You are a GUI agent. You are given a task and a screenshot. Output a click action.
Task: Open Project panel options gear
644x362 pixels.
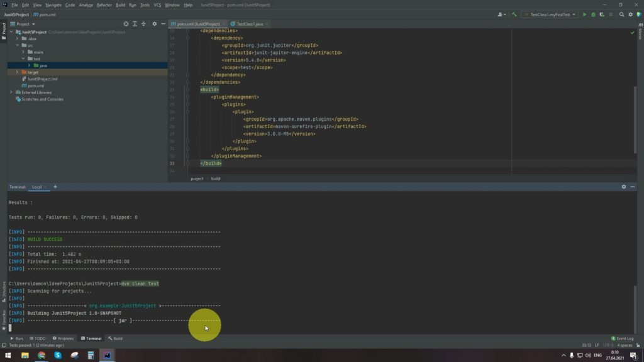pyautogui.click(x=155, y=25)
